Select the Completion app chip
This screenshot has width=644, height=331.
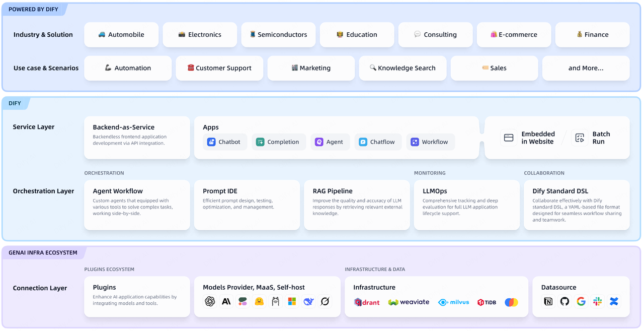click(x=278, y=142)
